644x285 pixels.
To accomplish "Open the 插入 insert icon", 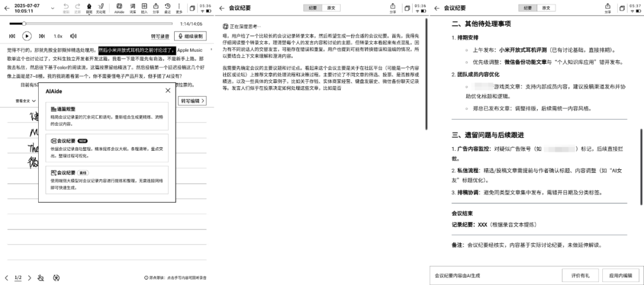I will [x=144, y=8].
